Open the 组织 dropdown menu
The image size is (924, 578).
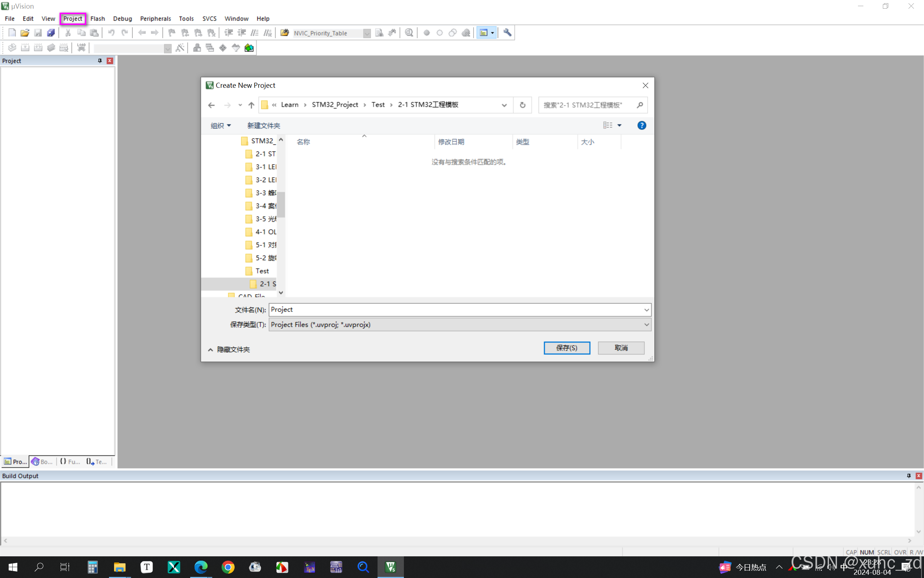tap(221, 125)
